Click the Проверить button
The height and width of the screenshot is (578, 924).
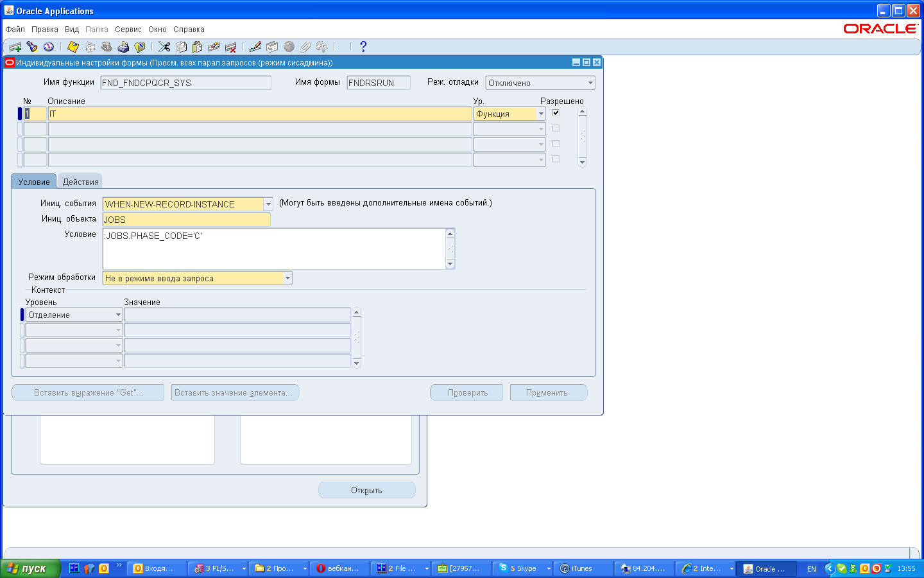[467, 392]
